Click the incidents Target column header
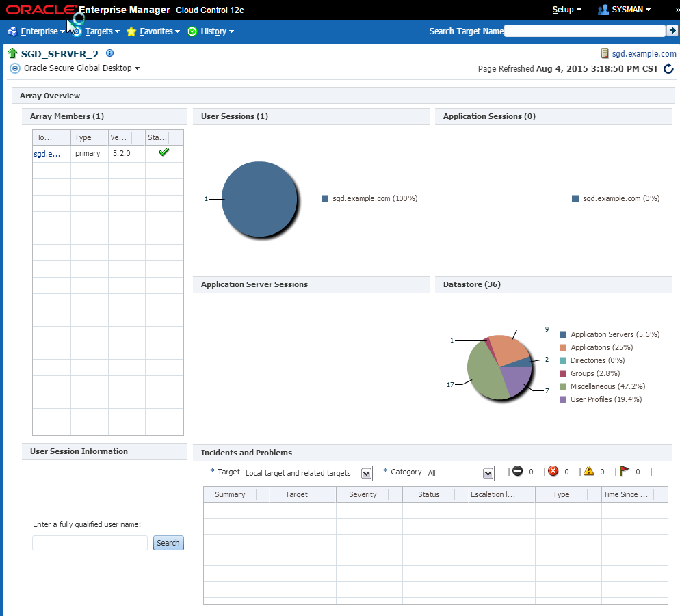The width and height of the screenshot is (680, 616). pos(302,494)
